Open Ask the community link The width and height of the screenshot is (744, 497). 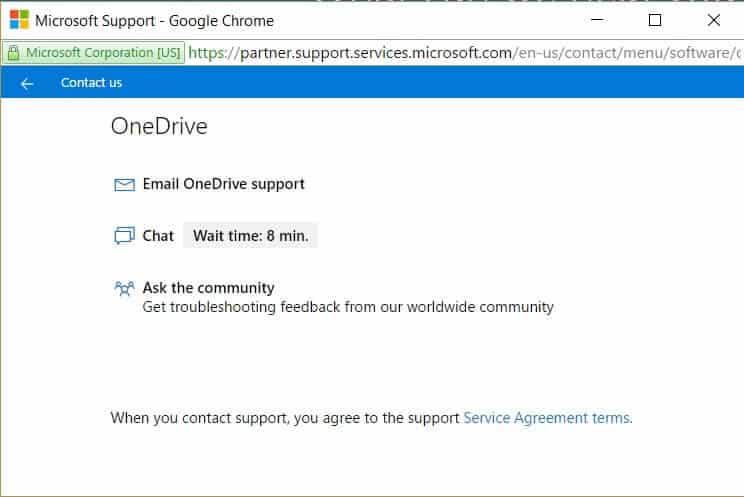[x=209, y=288]
